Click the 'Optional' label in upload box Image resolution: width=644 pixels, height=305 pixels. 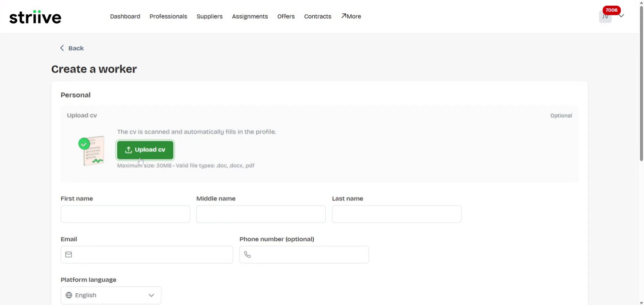point(561,116)
